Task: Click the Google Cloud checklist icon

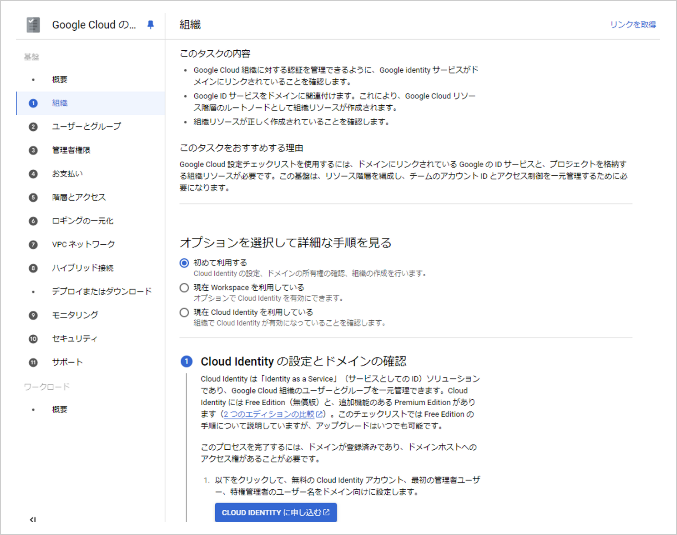Action: pos(33,25)
